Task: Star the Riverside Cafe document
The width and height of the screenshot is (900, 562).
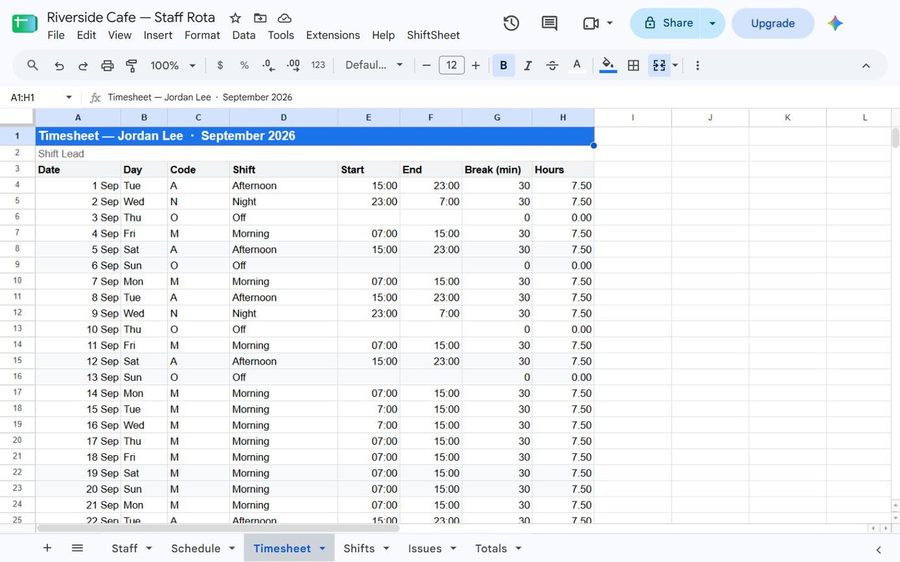Action: (235, 18)
